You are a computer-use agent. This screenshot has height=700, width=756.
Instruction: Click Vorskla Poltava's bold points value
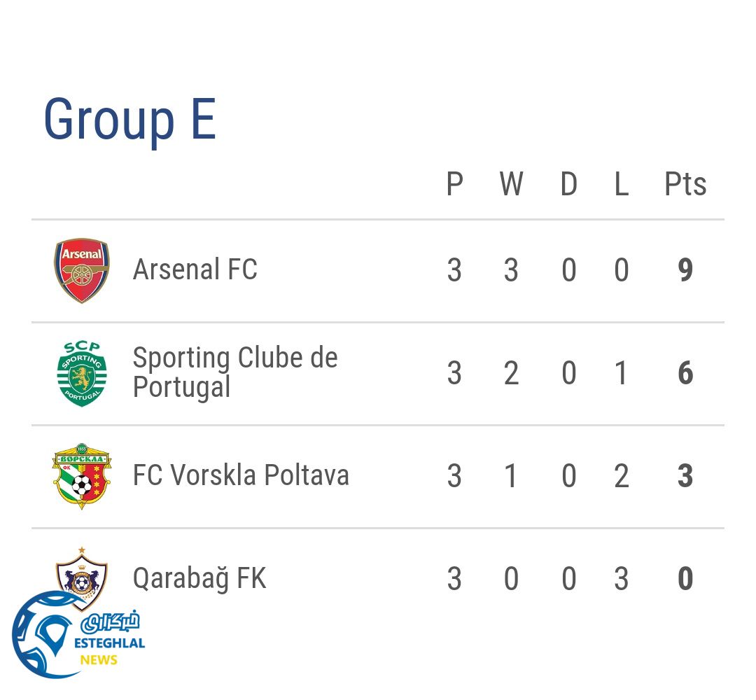[x=685, y=477]
